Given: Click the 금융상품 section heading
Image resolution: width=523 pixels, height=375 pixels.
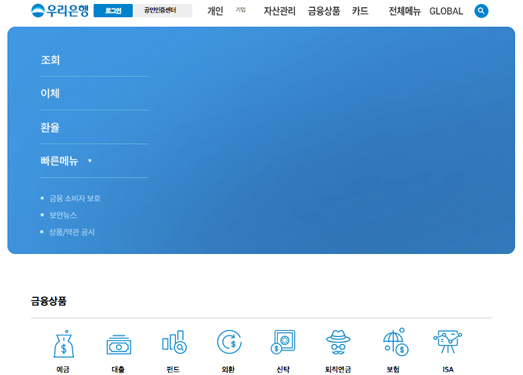Looking at the screenshot, I should click(x=49, y=301).
